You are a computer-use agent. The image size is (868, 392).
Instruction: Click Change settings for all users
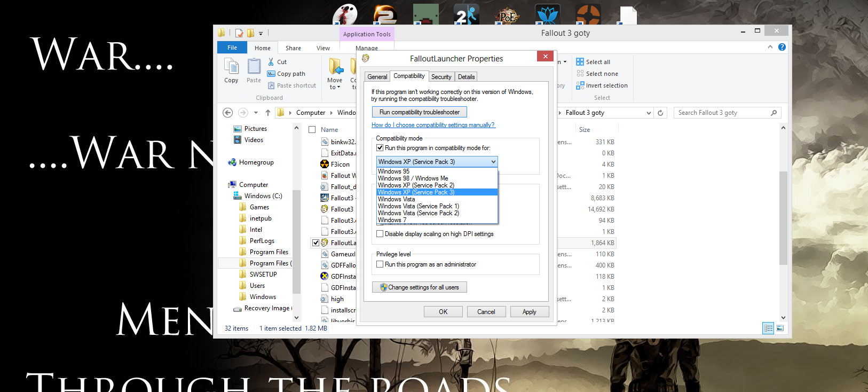(420, 287)
